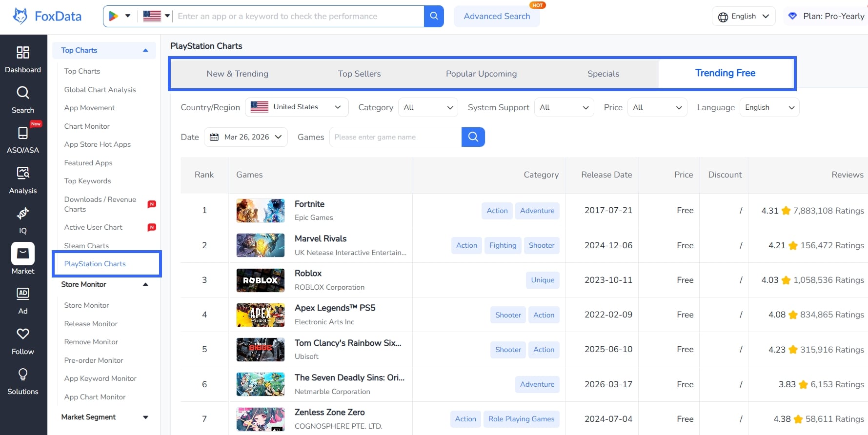Open Solutions lightbulb icon in sidebar

coord(23,374)
